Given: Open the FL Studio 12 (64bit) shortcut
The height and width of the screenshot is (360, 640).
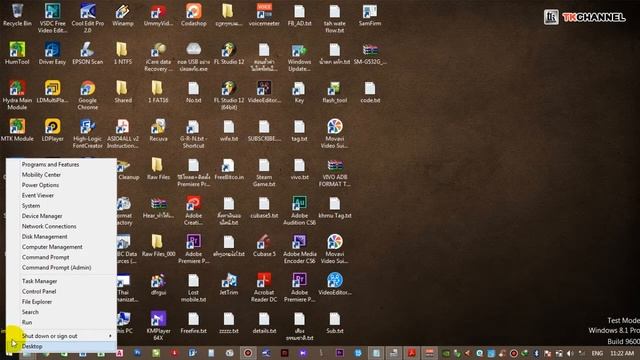Looking at the screenshot, I should pos(229,95).
